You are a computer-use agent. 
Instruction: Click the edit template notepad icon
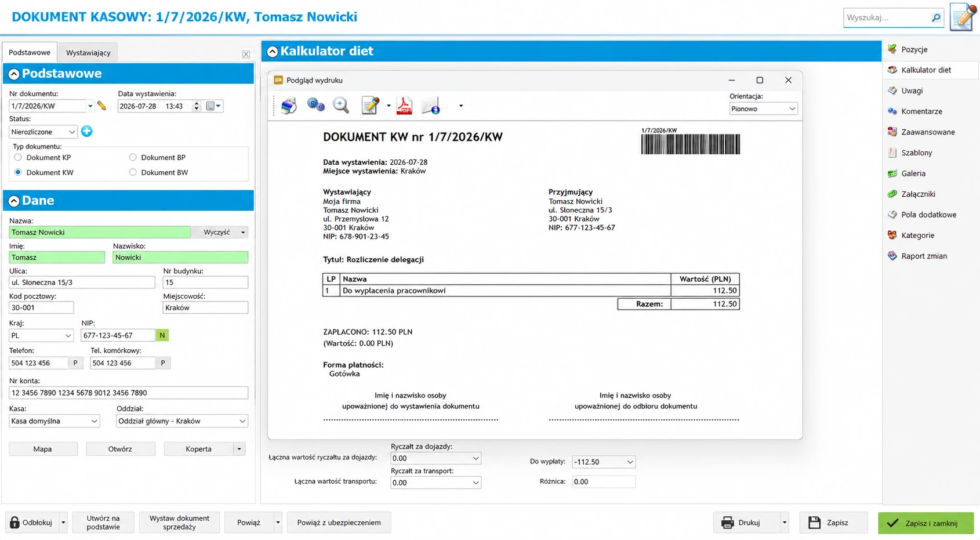pos(370,106)
